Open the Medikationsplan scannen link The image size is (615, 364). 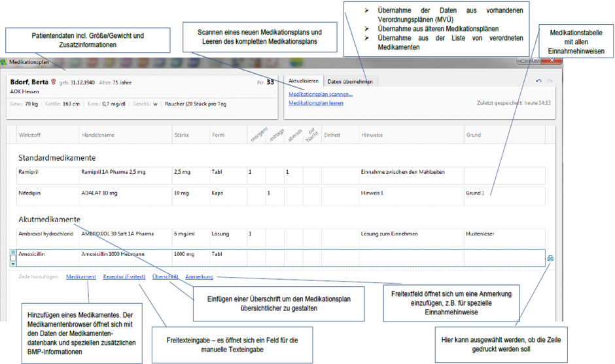[321, 94]
